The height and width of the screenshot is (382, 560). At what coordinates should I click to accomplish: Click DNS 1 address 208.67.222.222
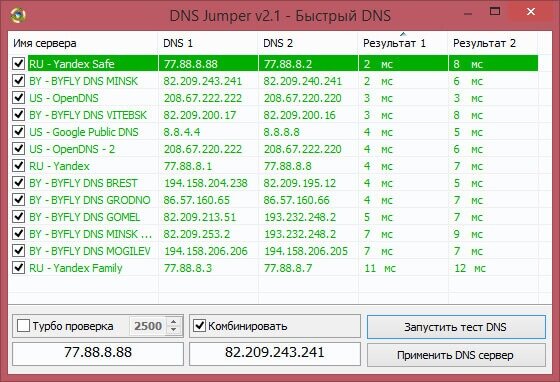(202, 98)
